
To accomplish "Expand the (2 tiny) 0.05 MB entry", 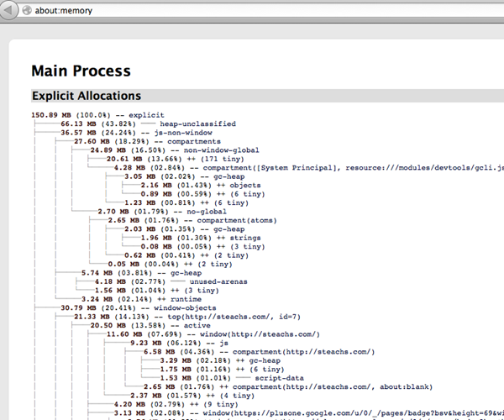I will click(170, 264).
